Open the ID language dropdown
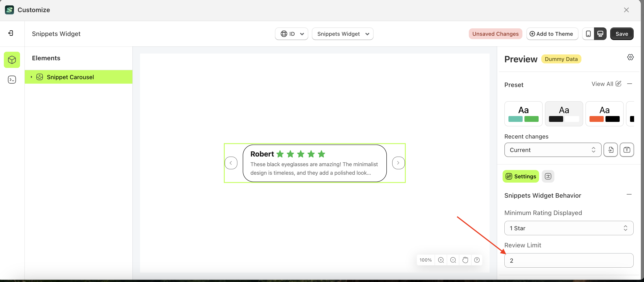 [292, 34]
